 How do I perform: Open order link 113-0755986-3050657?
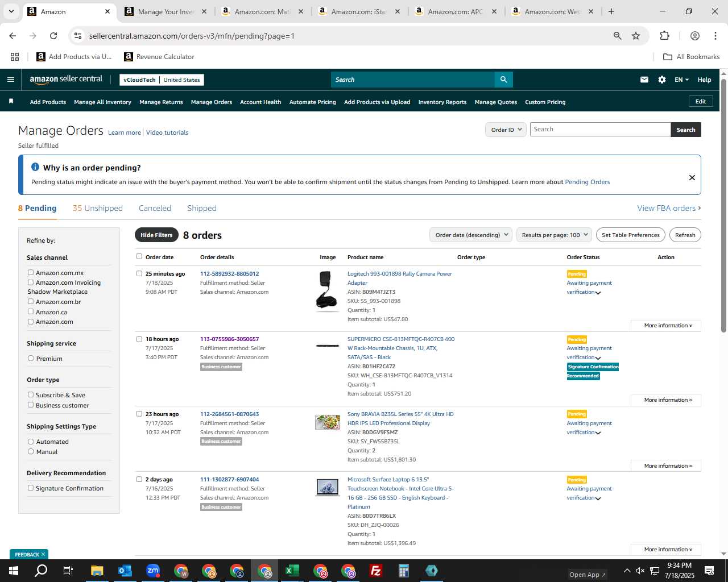[x=229, y=339]
